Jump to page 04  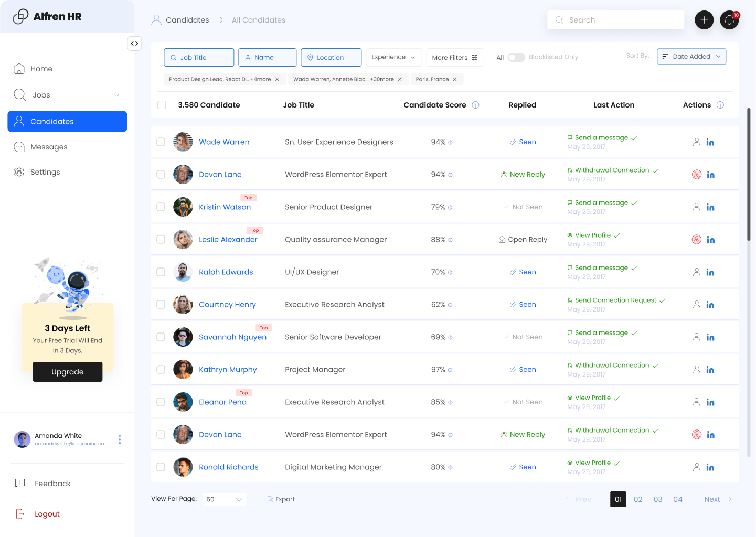click(678, 499)
